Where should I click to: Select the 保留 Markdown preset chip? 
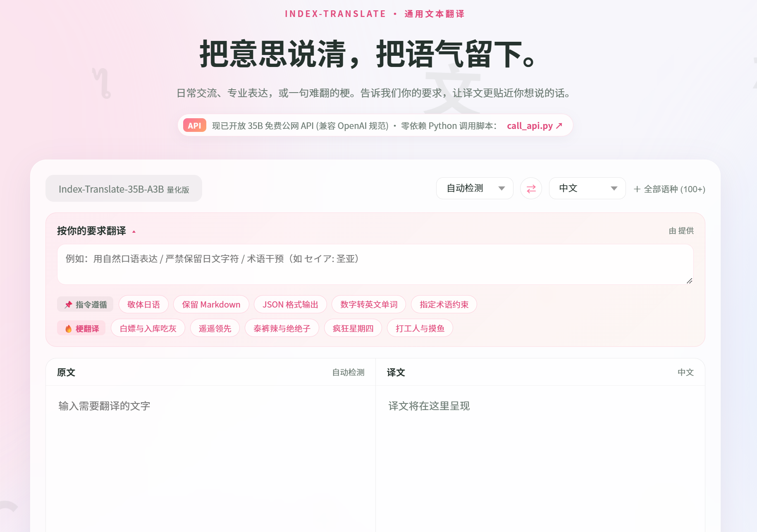(x=211, y=305)
